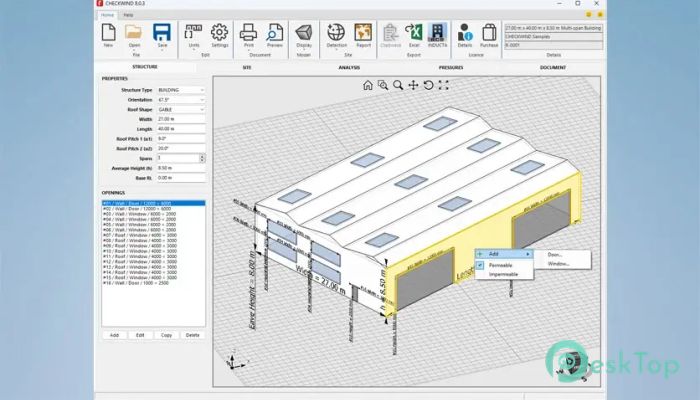Image resolution: width=700 pixels, height=400 pixels.
Task: Click the Add button below openings list
Action: tap(114, 335)
